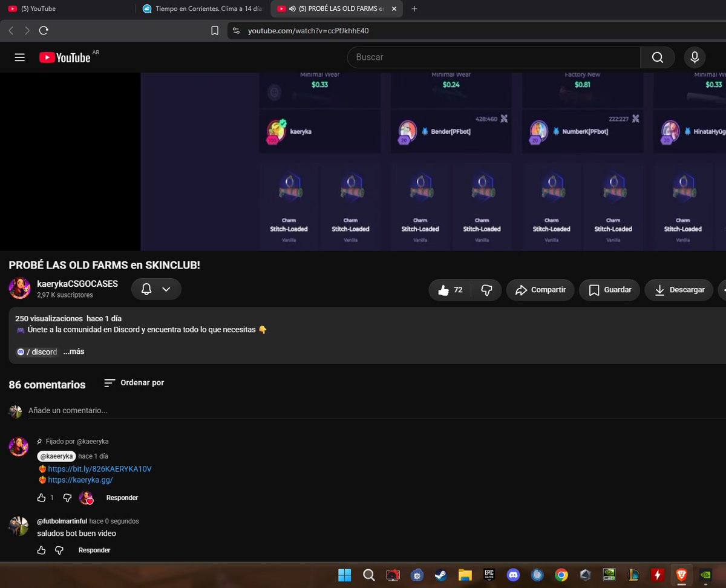
Task: Like the @futbolmartinful comment
Action: pos(41,550)
